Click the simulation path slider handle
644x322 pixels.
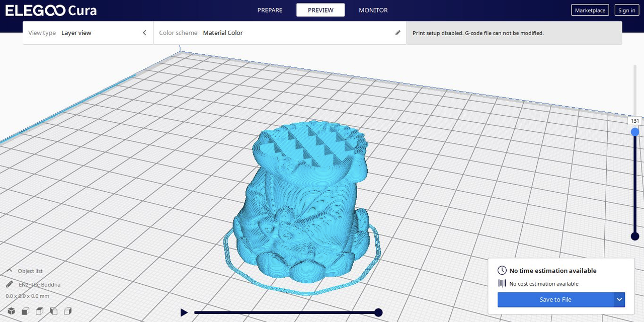pos(378,312)
